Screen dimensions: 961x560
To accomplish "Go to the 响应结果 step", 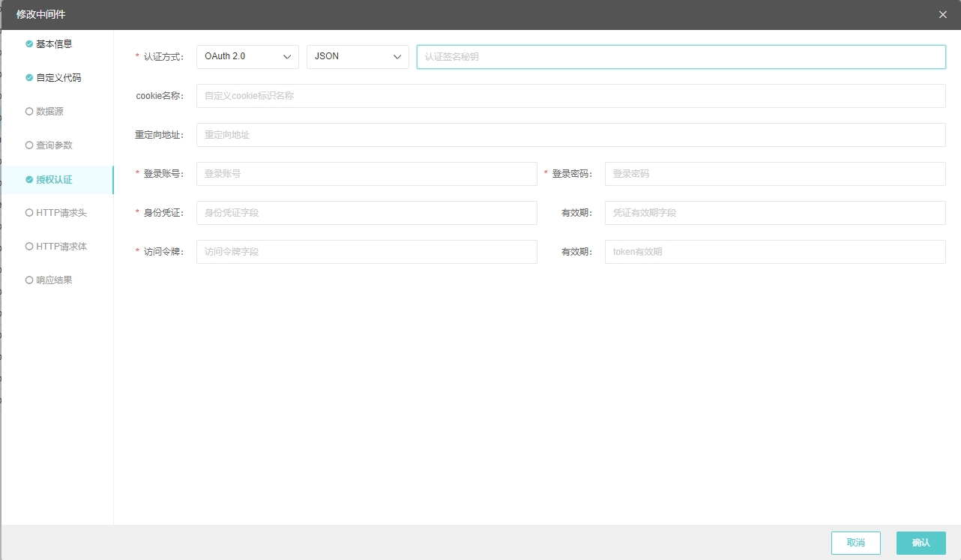I will (x=54, y=280).
